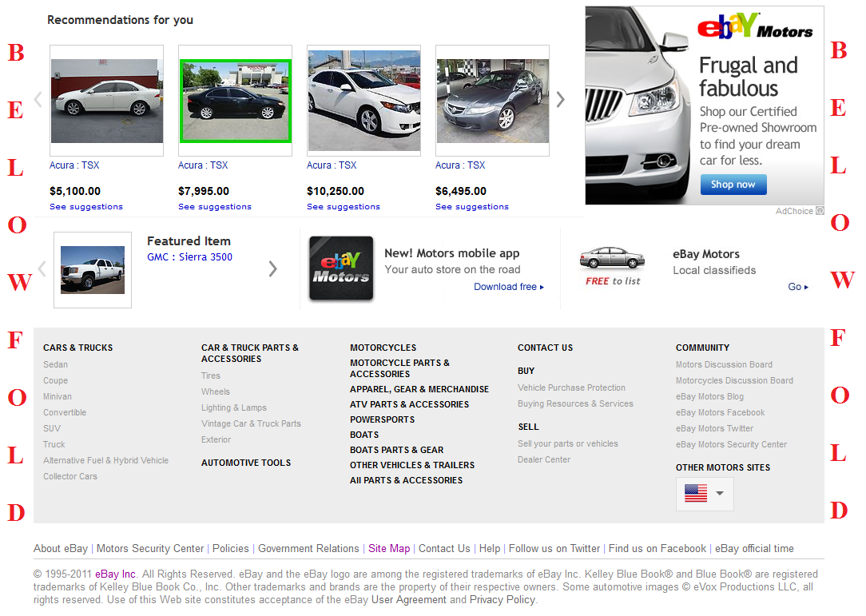This screenshot has width=866, height=616.
Task: Follow the "Download free" link
Action: tap(504, 286)
